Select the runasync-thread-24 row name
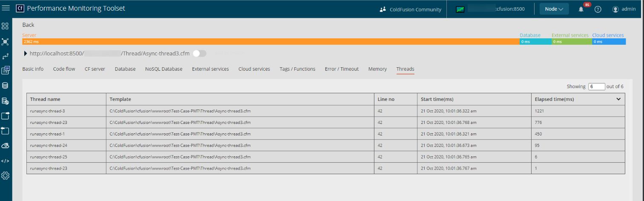Screen dimensions: 644x201 [49, 145]
